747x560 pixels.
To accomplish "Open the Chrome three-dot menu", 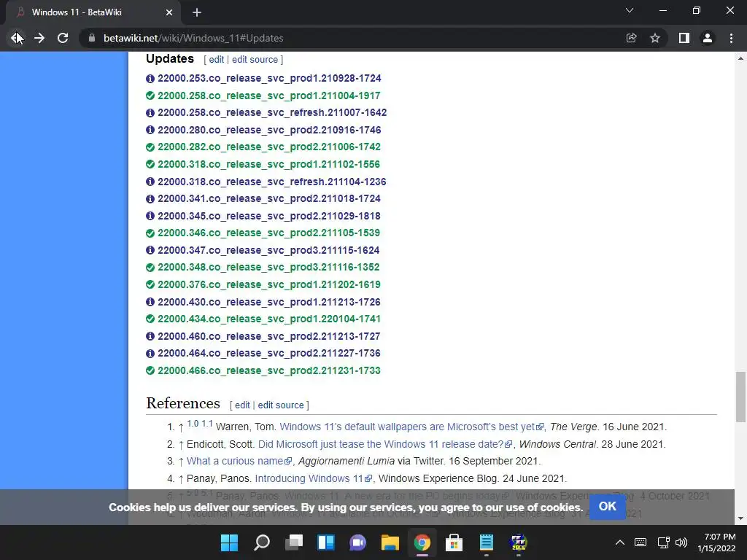I will pos(731,38).
